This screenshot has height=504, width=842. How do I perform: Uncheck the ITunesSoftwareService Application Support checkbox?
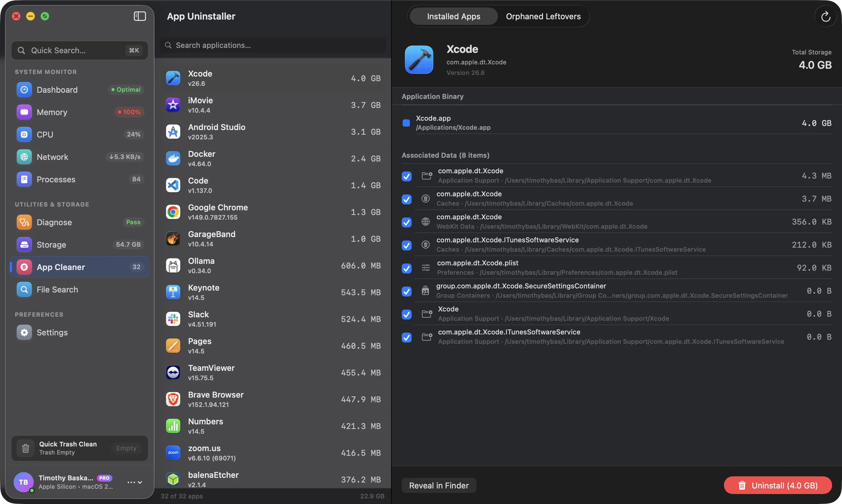click(407, 337)
